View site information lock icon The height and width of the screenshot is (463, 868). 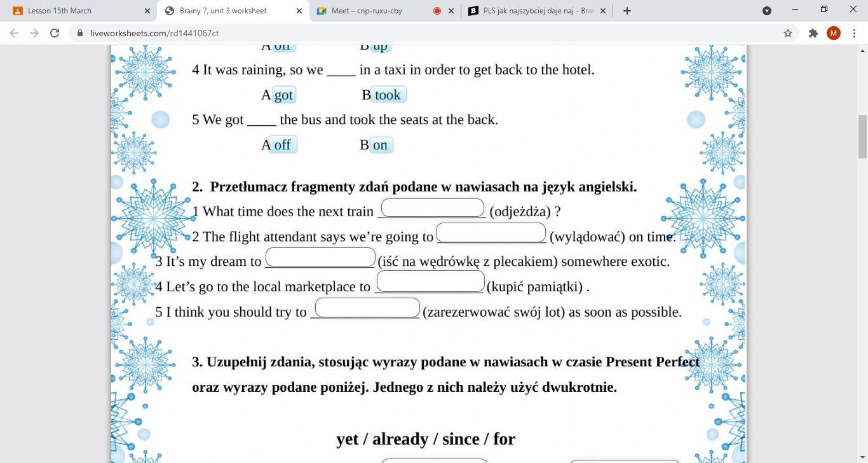click(x=79, y=33)
